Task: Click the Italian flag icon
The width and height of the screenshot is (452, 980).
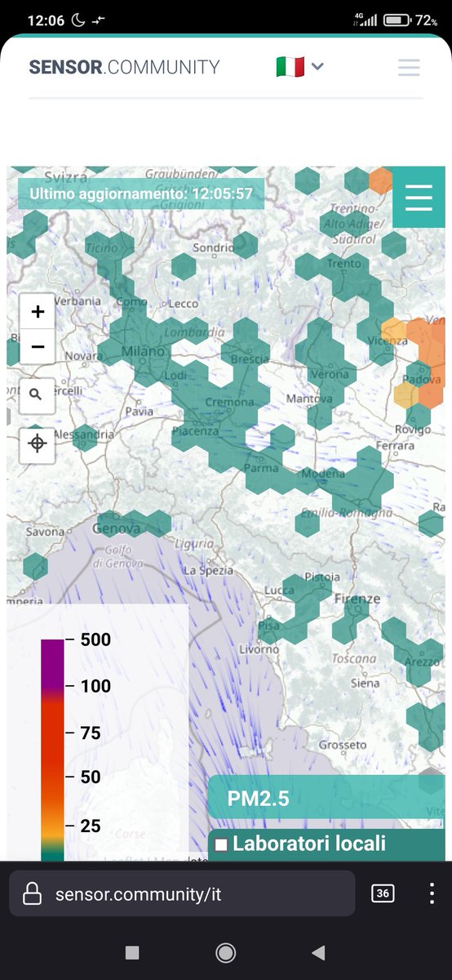Action: [290, 67]
